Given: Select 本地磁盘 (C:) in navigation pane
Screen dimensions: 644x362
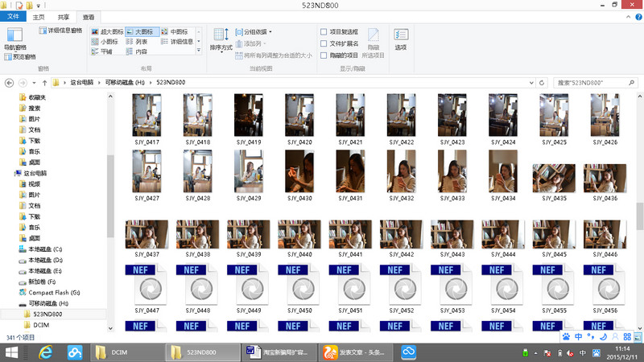Looking at the screenshot, I should pyautogui.click(x=45, y=249).
